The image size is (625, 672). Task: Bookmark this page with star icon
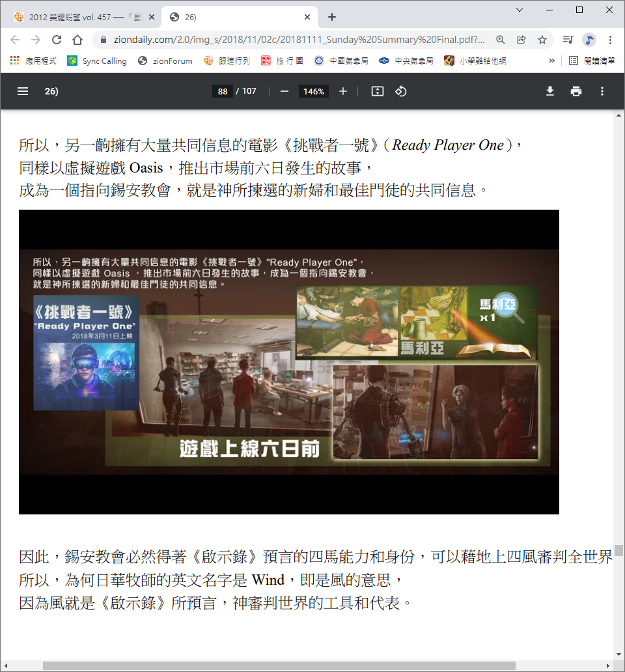[x=542, y=40]
